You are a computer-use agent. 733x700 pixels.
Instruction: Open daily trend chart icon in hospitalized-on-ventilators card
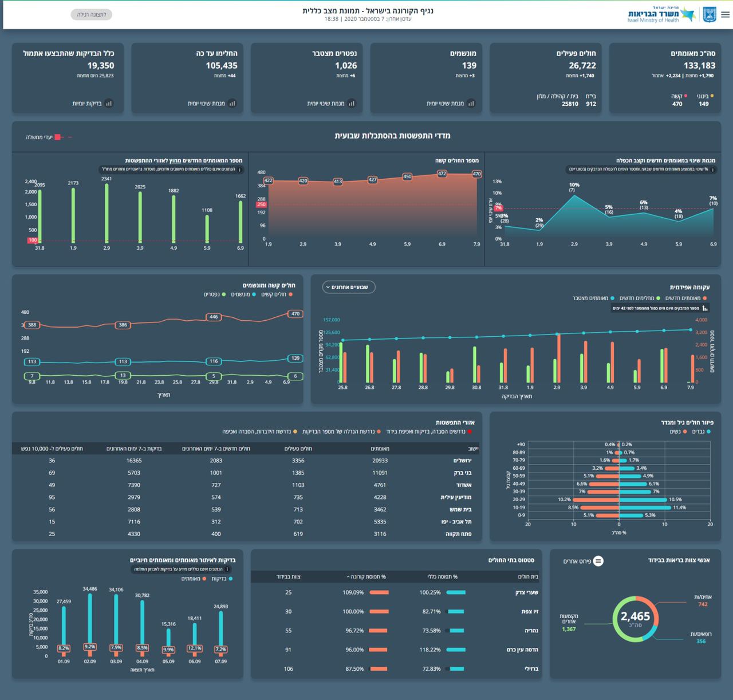(x=471, y=104)
